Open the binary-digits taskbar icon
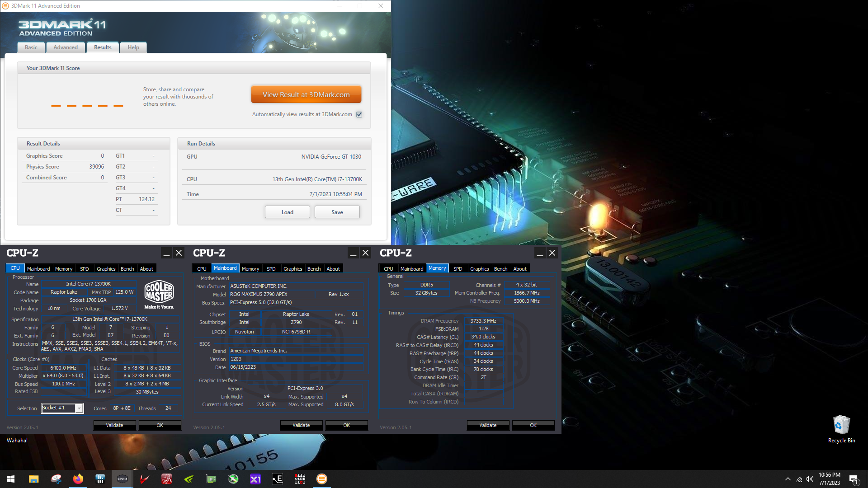This screenshot has height=488, width=868. point(299,479)
